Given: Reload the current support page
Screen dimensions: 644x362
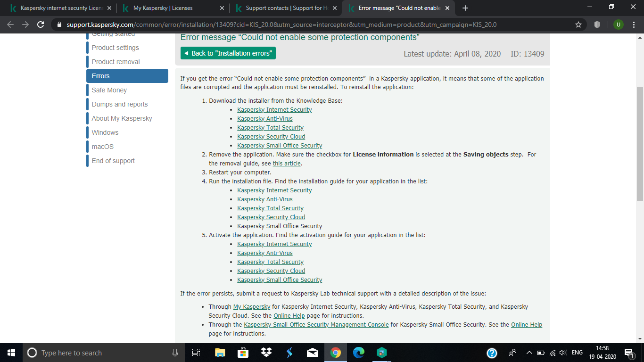Looking at the screenshot, I should [41, 25].
